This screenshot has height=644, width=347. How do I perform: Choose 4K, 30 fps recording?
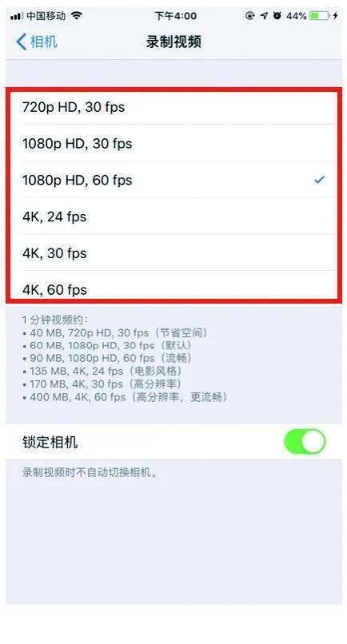173,252
